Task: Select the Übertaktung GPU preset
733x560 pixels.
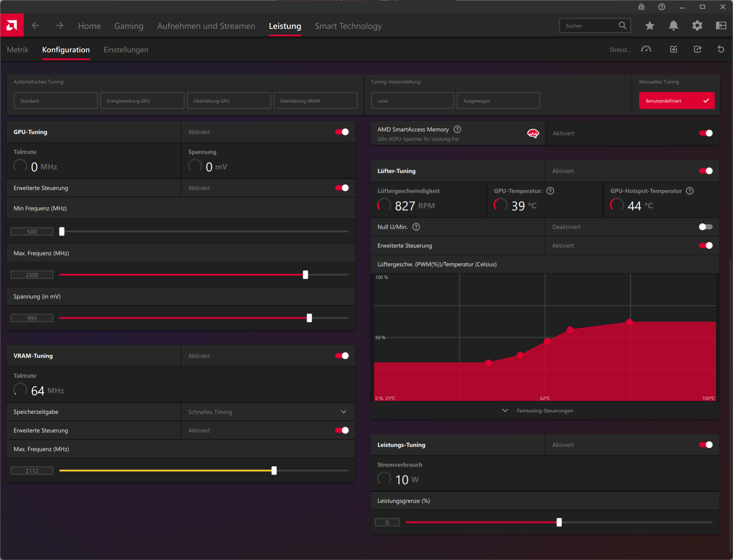Action: [229, 101]
